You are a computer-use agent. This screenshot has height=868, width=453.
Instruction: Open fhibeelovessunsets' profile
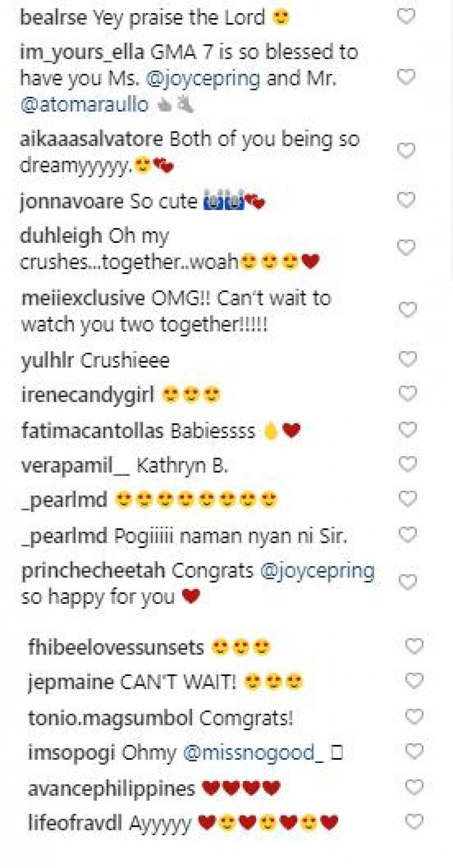pos(116,647)
